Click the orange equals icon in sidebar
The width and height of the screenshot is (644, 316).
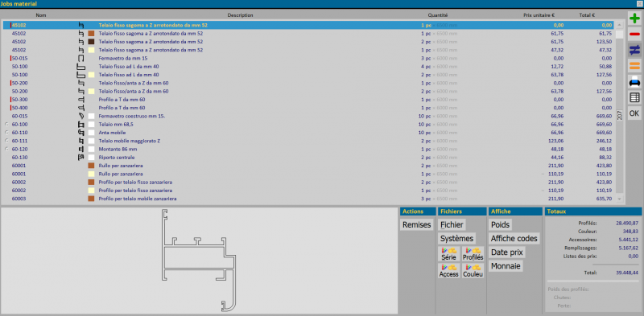[634, 66]
